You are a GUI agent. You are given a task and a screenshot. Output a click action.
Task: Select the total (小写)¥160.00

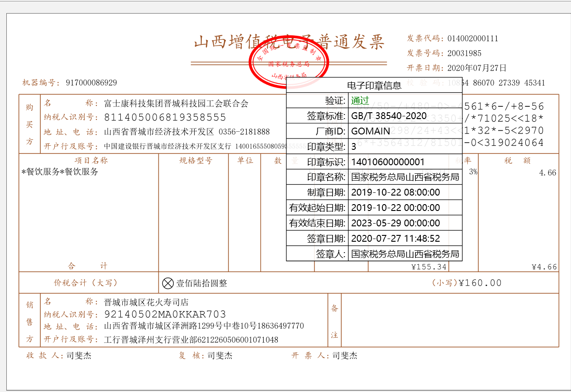tap(467, 283)
